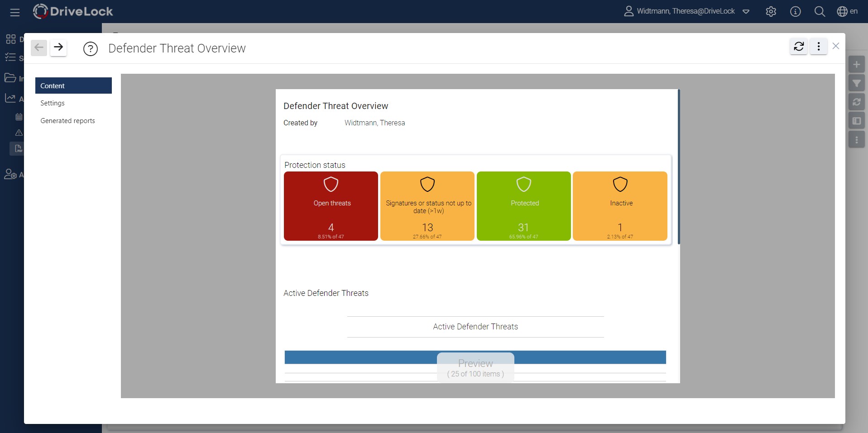Screen dimensions: 868x433
Task: Open the info icon in the header
Action: pyautogui.click(x=796, y=12)
